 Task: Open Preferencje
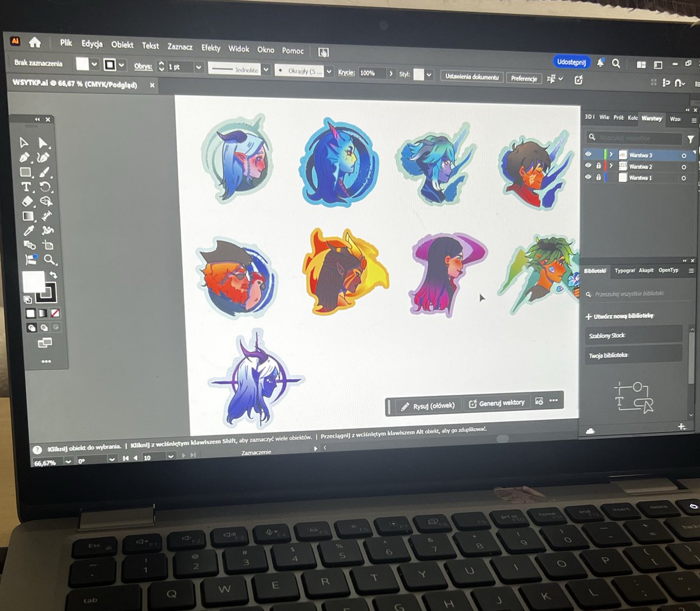pos(524,78)
